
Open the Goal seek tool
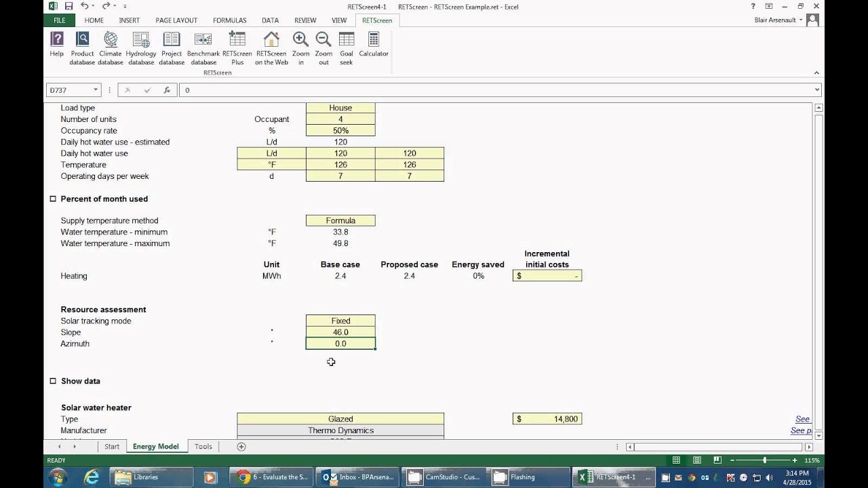(x=347, y=48)
